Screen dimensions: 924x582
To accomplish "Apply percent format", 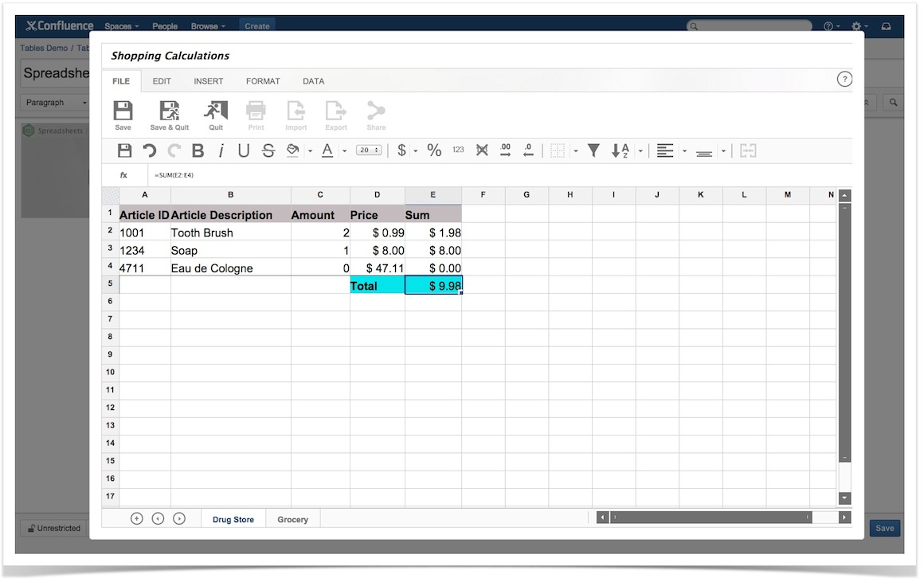I will coord(434,150).
